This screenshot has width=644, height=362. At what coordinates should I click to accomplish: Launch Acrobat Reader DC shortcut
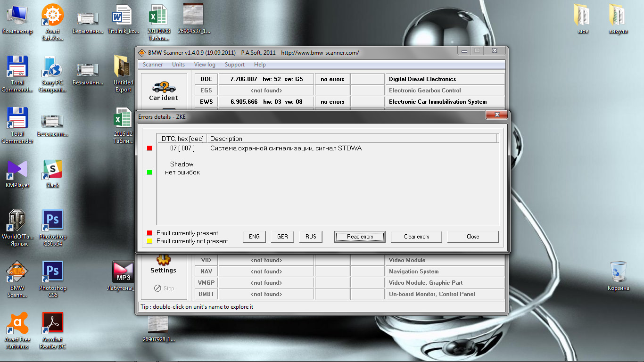tap(53, 331)
